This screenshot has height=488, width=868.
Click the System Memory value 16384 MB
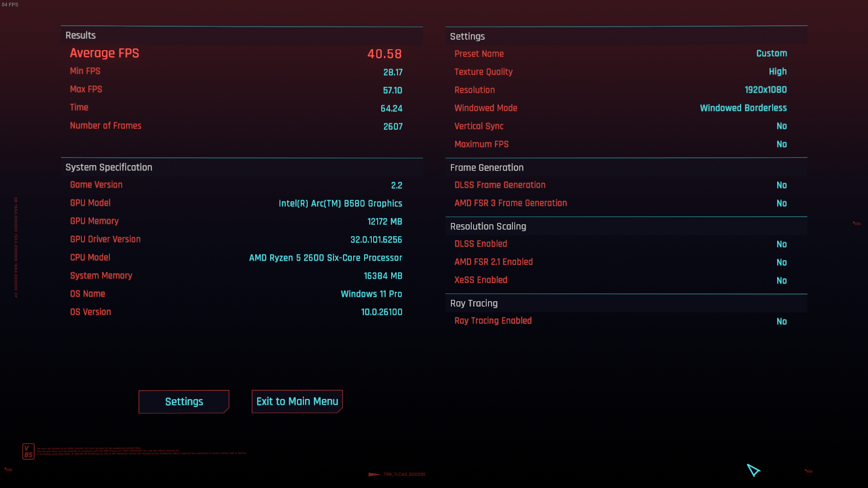tap(383, 276)
